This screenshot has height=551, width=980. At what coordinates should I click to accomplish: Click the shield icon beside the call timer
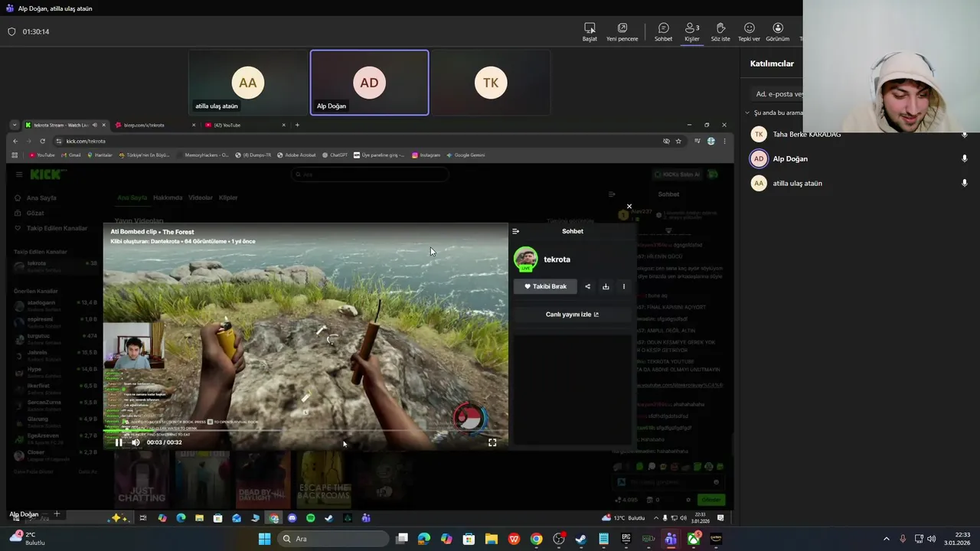pos(11,31)
